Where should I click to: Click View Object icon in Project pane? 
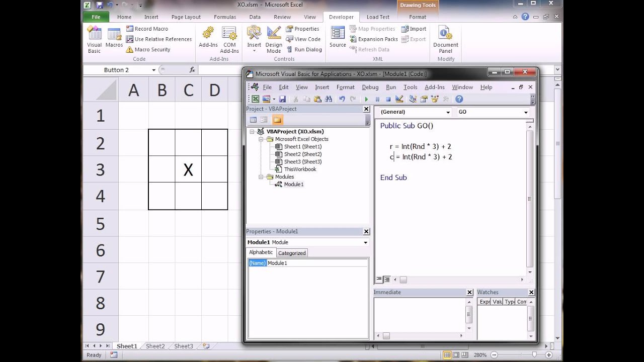click(265, 120)
